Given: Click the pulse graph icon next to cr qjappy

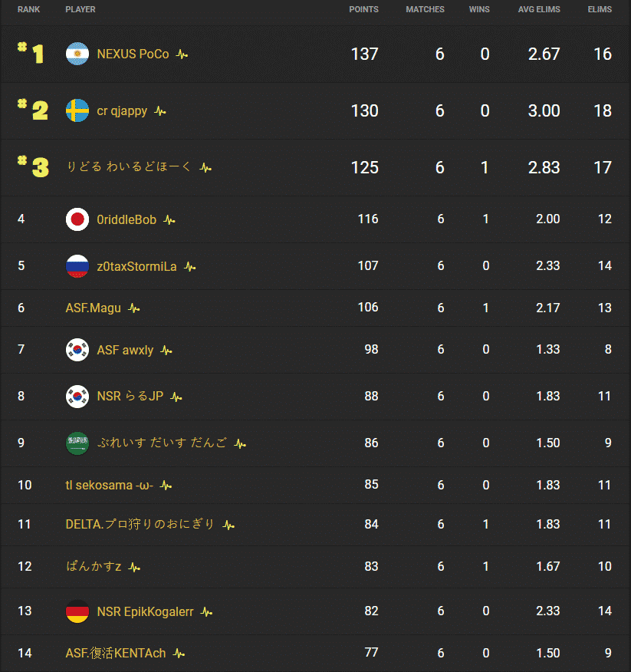Looking at the screenshot, I should (159, 110).
